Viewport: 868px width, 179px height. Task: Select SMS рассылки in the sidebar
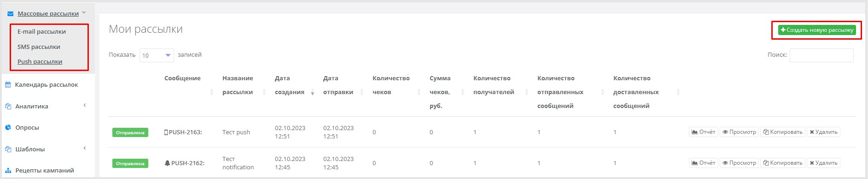click(39, 47)
